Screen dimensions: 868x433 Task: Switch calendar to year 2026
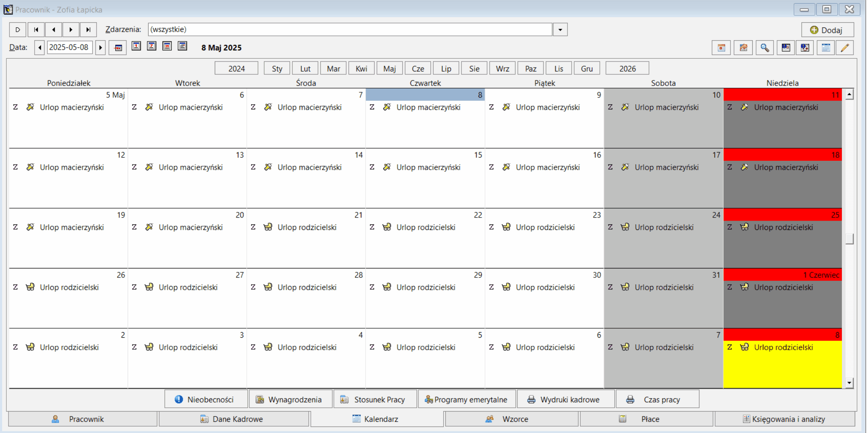[x=627, y=68]
